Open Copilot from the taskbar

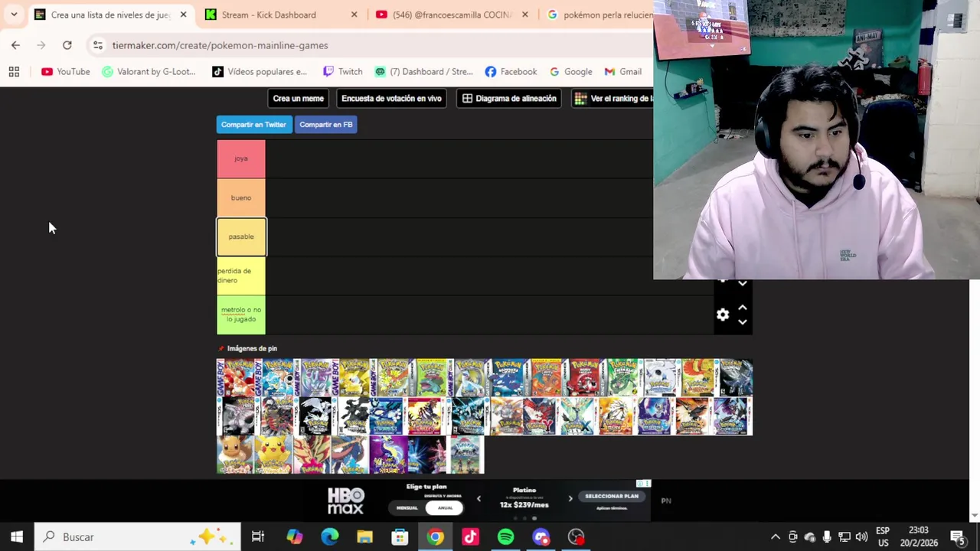tap(294, 537)
